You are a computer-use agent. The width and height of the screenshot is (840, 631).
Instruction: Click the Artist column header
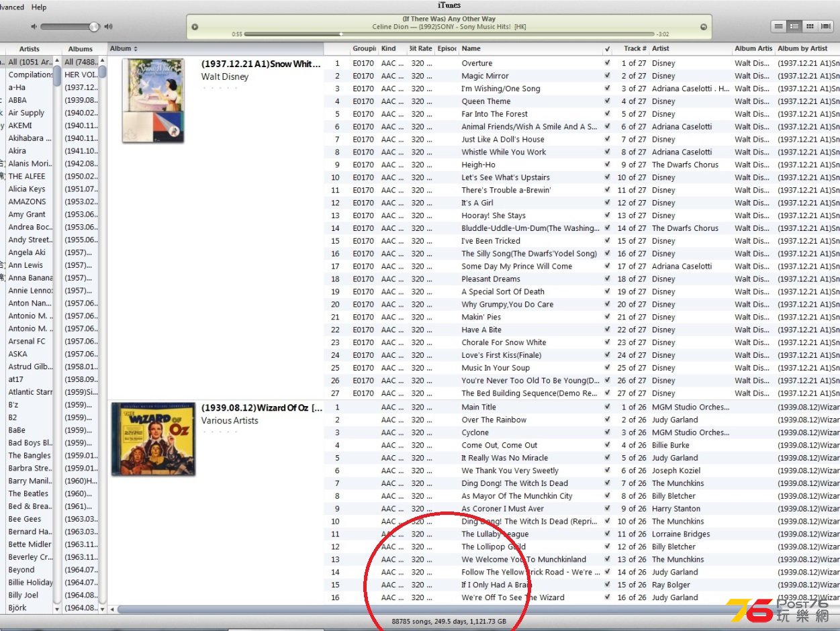pos(691,48)
